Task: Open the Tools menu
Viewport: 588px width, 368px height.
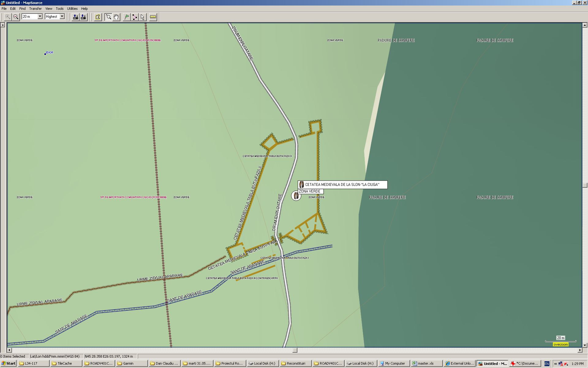Action: tap(60, 9)
